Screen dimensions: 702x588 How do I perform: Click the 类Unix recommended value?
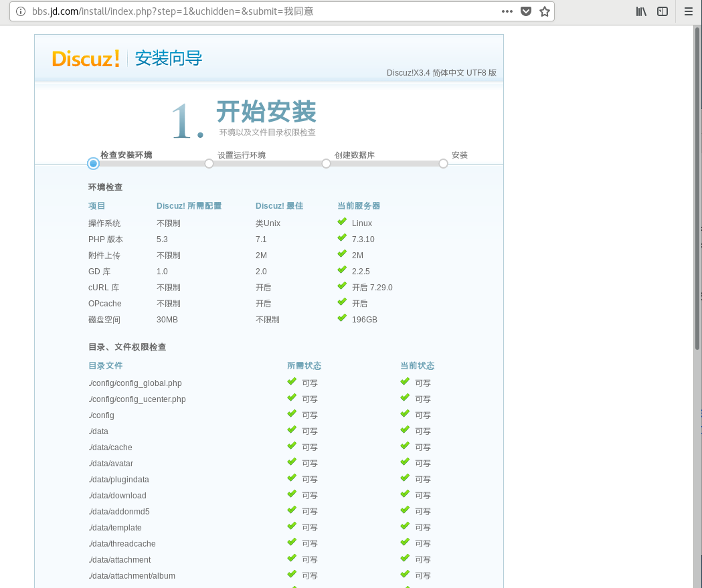pyautogui.click(x=268, y=223)
